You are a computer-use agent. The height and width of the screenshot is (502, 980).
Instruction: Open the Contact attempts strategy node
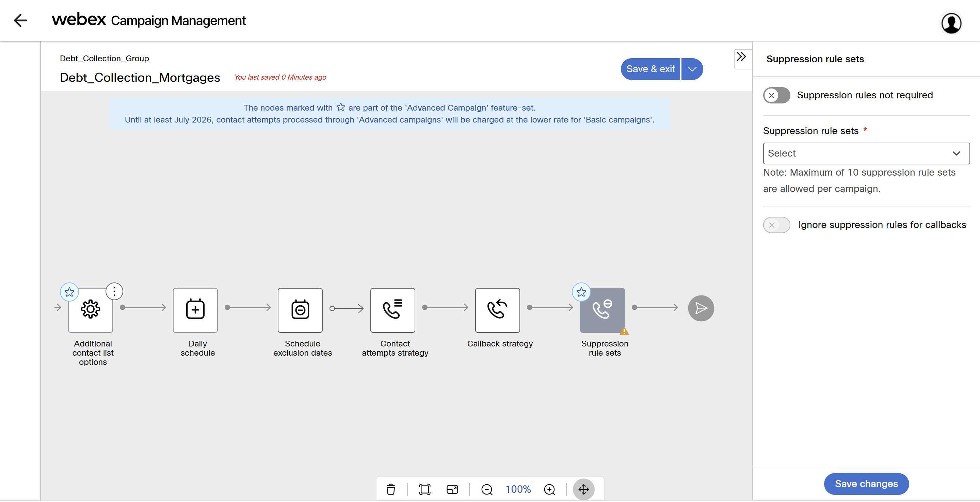coord(392,310)
